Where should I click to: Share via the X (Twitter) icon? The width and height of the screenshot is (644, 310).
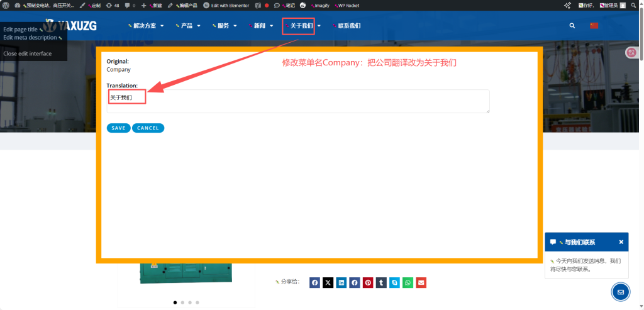328,283
